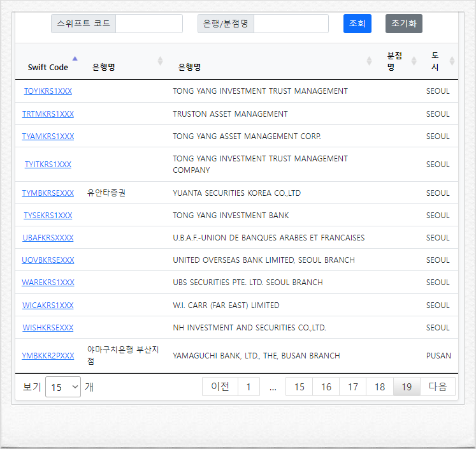Click the 스위프트 코드 input field

click(149, 24)
